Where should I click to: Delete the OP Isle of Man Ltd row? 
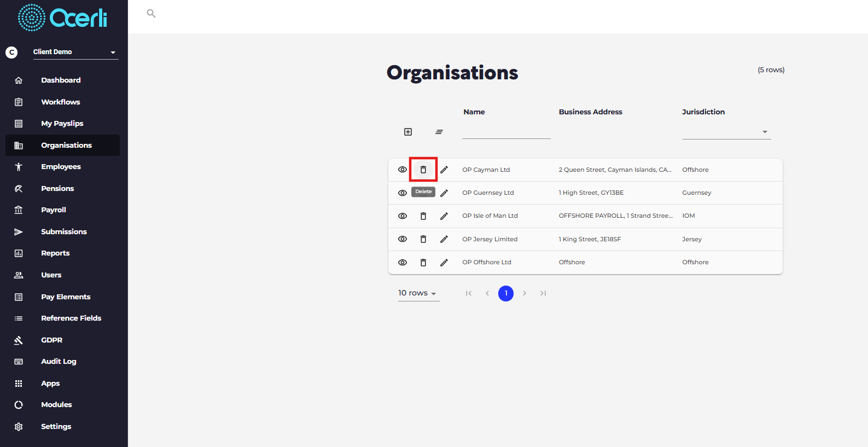[x=423, y=216]
